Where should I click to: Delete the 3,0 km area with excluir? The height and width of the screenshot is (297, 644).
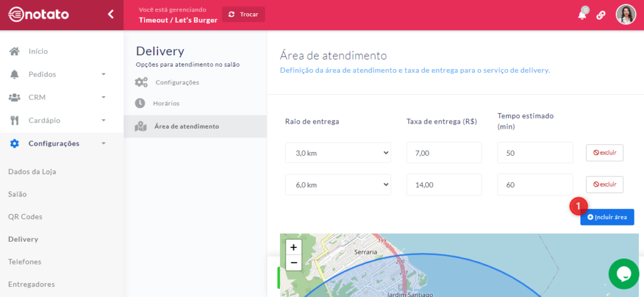(604, 153)
